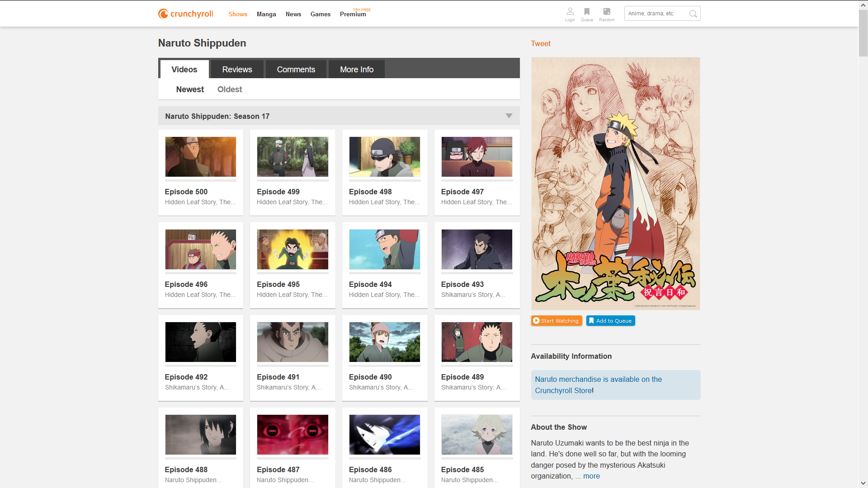Sort episodes by Oldest

pyautogui.click(x=230, y=89)
